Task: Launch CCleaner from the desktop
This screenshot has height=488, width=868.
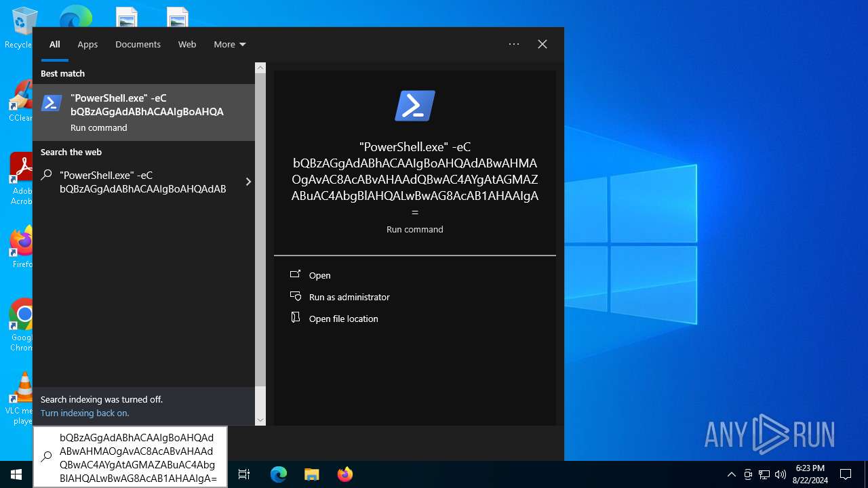Action: (x=20, y=102)
